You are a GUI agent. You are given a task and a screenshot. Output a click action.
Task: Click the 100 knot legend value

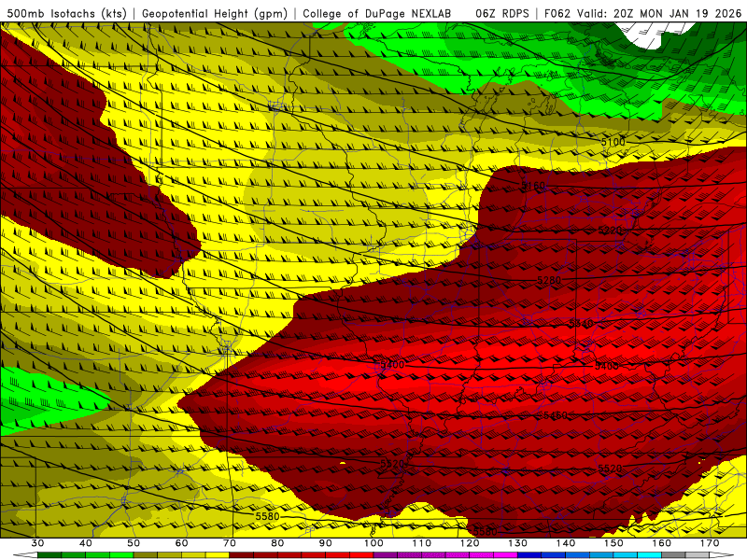tap(373, 543)
